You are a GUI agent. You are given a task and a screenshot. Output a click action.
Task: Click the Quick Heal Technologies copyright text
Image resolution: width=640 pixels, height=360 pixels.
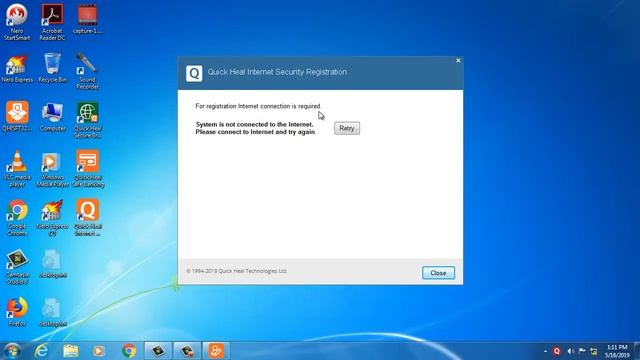coord(236,271)
